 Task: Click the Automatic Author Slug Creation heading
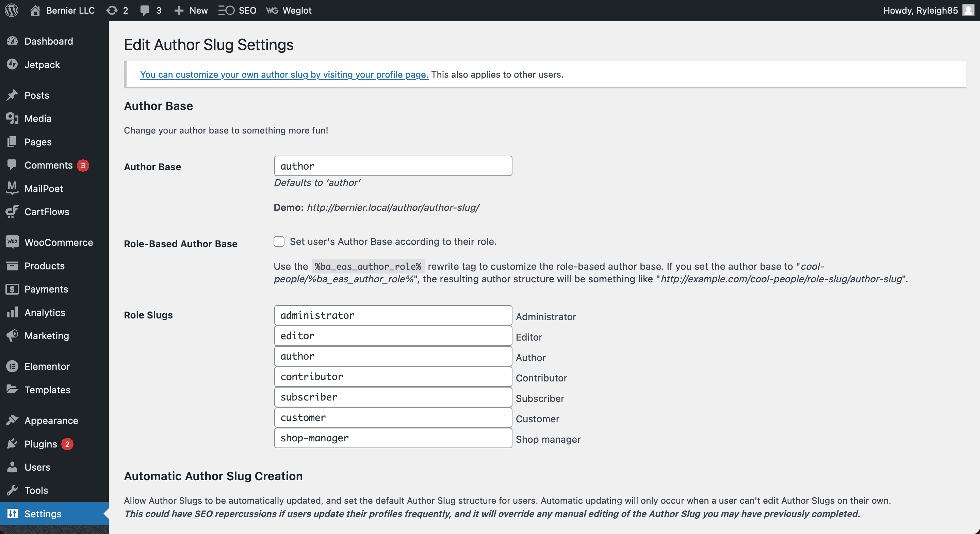pyautogui.click(x=213, y=476)
